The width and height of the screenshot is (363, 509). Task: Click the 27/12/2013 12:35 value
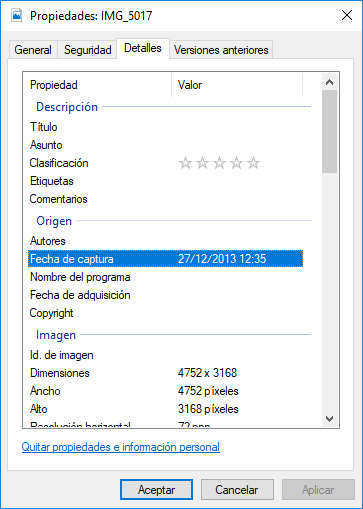[x=222, y=259]
